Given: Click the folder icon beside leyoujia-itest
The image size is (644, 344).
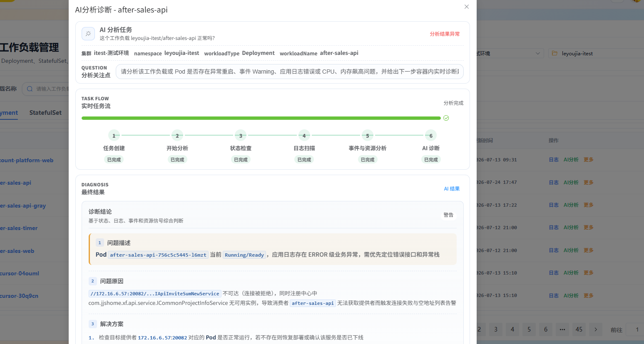Looking at the screenshot, I should tap(554, 53).
